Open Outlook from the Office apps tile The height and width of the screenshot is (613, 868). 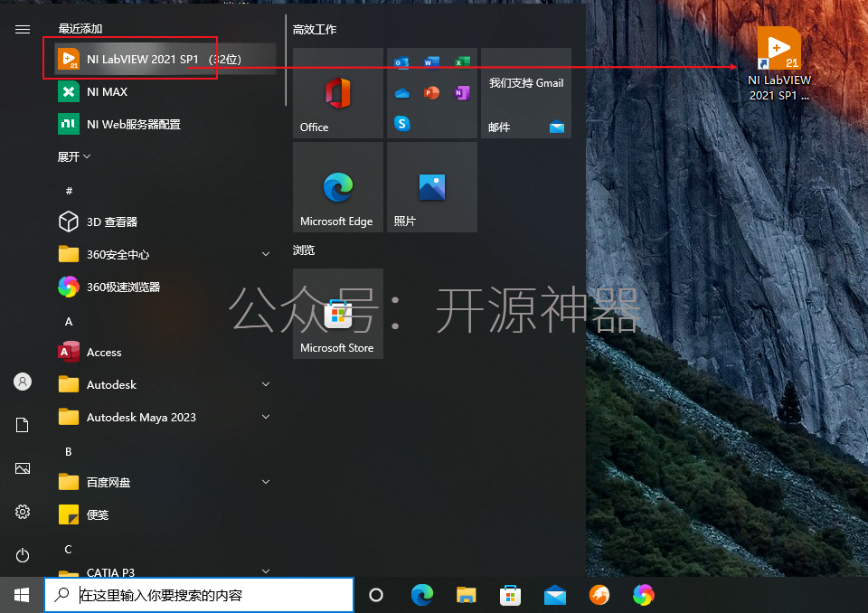tap(401, 62)
